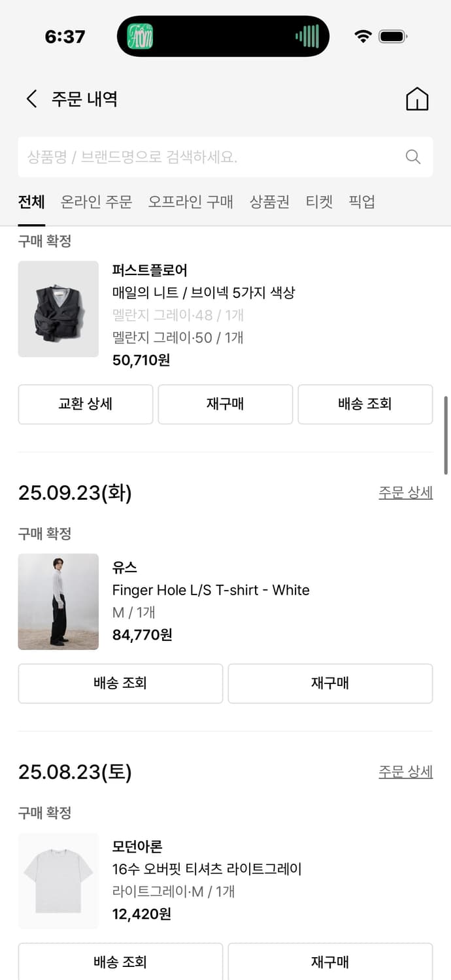Tap the 유스 product thumbnail image

(x=58, y=601)
